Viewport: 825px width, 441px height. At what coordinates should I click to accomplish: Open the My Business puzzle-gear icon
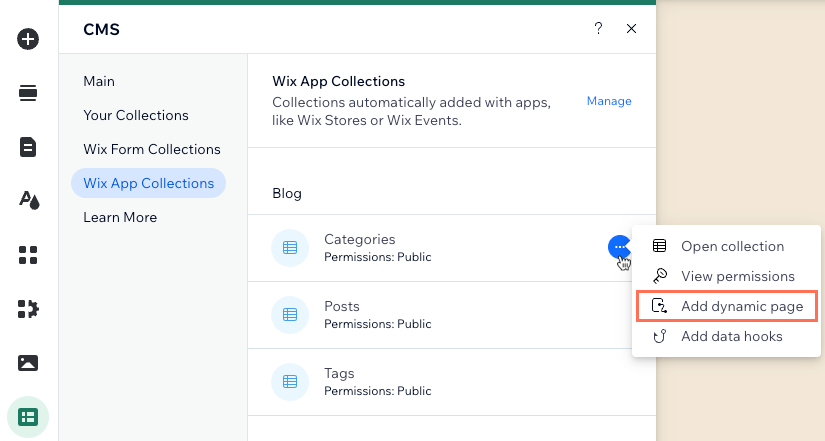pos(28,309)
